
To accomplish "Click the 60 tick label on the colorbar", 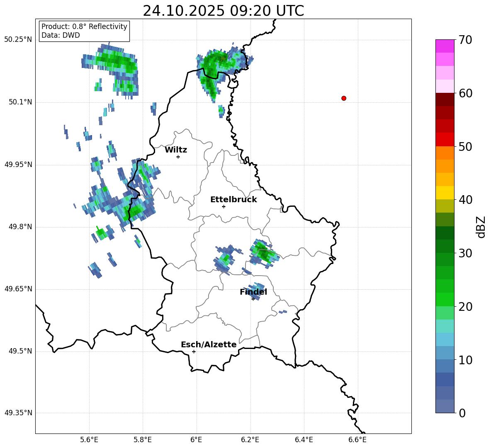I will [465, 93].
